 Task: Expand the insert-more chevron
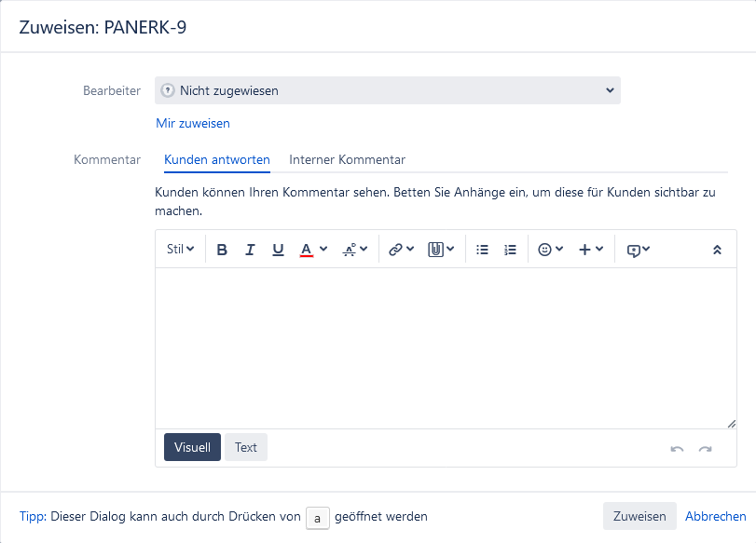tap(599, 249)
